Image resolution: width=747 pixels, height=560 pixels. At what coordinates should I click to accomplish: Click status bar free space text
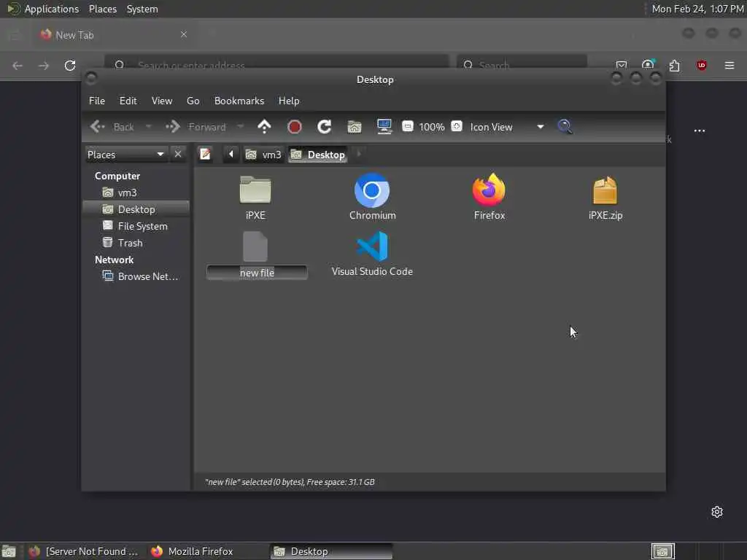[x=341, y=482]
